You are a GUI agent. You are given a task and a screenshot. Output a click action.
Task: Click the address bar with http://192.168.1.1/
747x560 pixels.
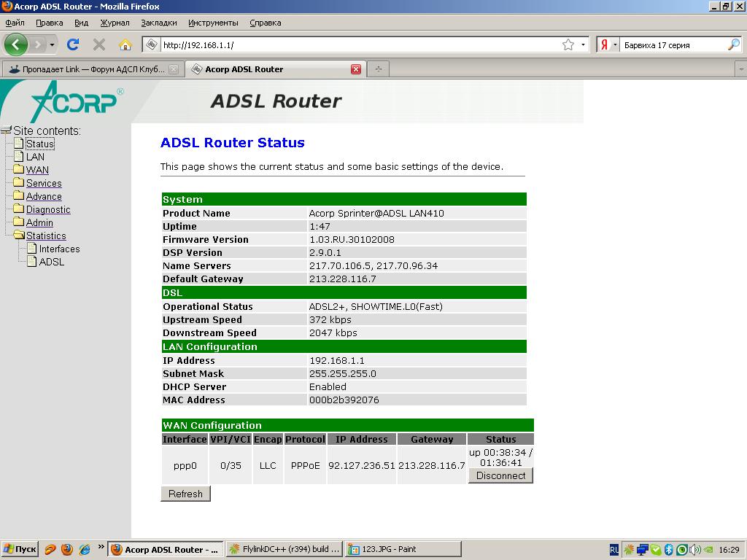[360, 45]
